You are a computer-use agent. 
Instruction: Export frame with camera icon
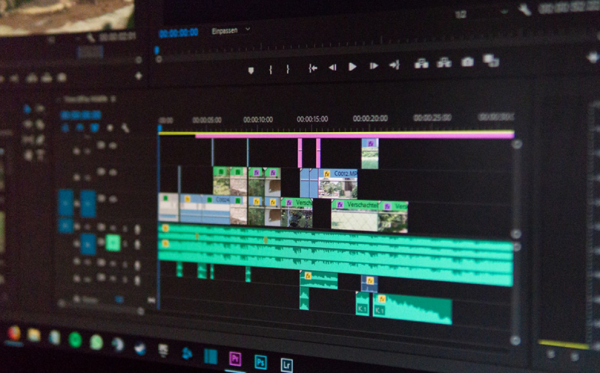[x=467, y=62]
